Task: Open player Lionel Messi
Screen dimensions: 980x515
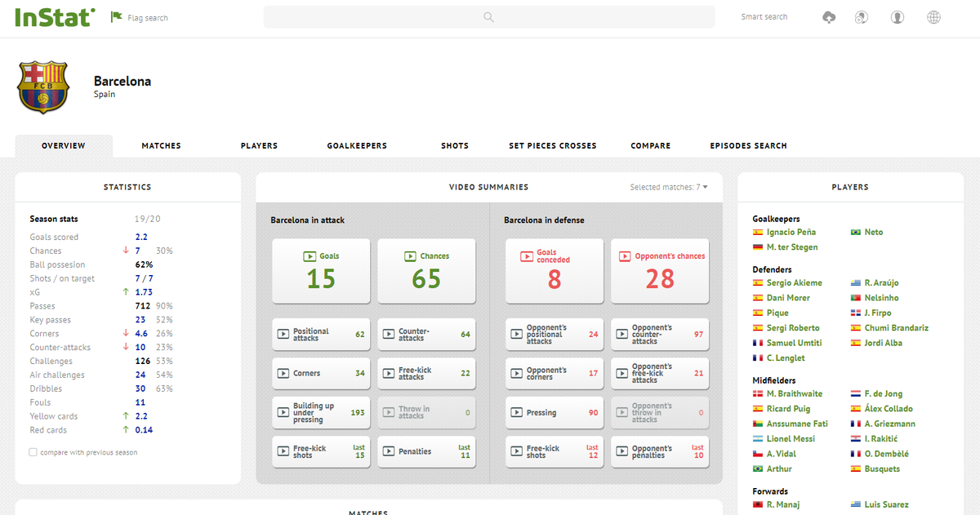Action: (791, 439)
